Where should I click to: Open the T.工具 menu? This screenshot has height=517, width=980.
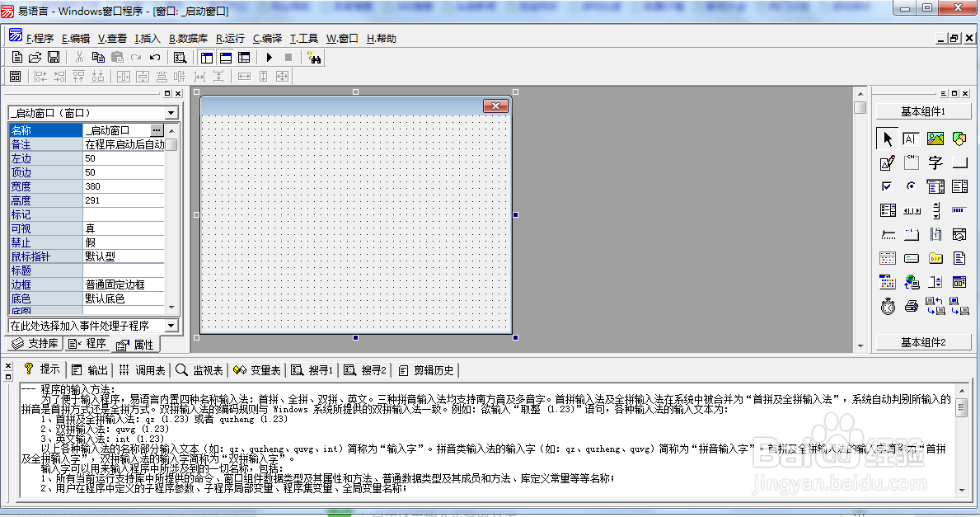click(304, 38)
